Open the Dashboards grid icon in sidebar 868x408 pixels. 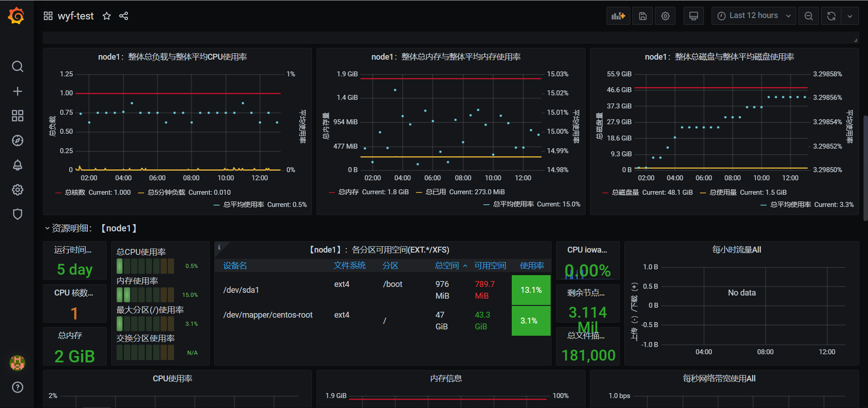17,116
